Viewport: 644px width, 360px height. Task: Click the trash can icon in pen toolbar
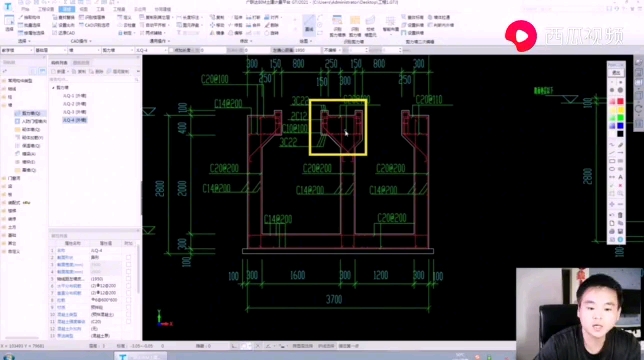pos(620,215)
